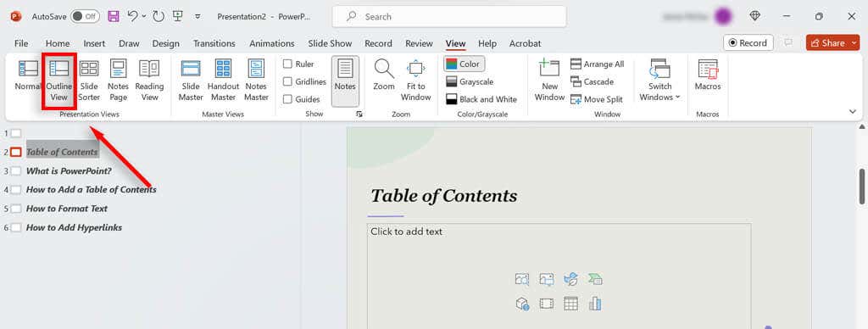This screenshot has width=868, height=329.
Task: Collapse the ribbon chevron
Action: click(853, 111)
